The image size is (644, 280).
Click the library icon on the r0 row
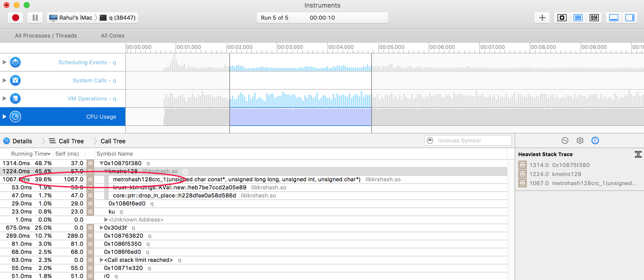[x=90, y=276]
